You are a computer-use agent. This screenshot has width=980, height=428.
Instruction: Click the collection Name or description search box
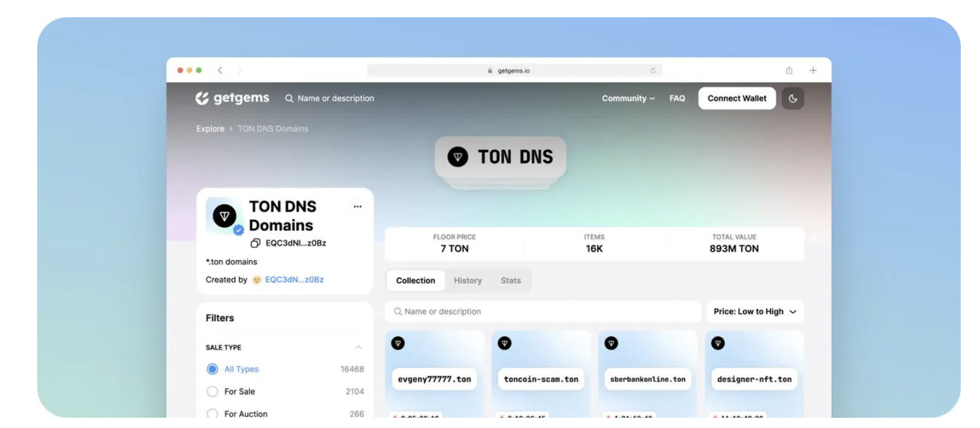click(x=543, y=311)
